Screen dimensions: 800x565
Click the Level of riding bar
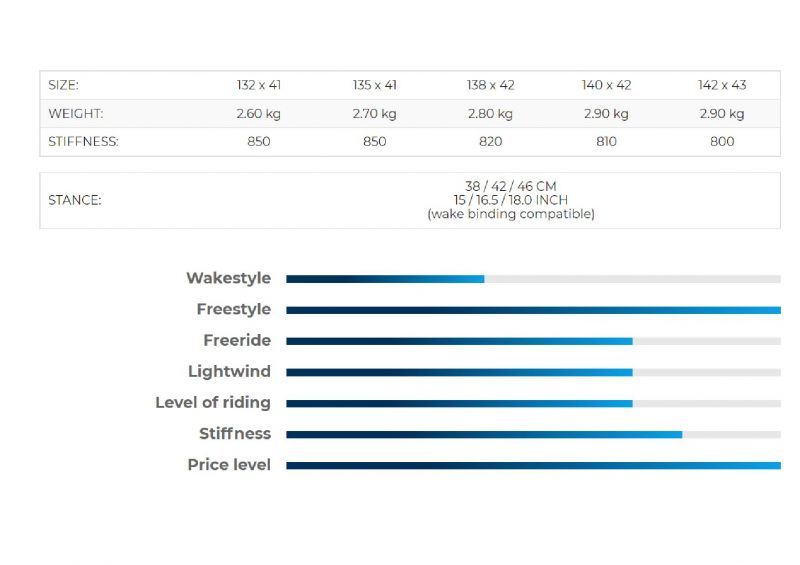click(x=533, y=404)
